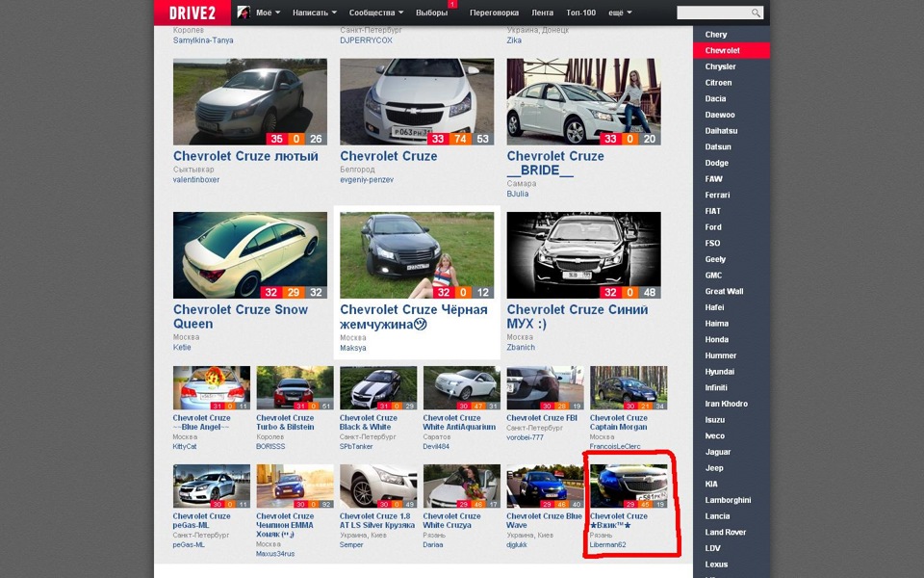This screenshot has height=578, width=924.
Task: Open evgeniy-penzev white Cruze photo
Action: pyautogui.click(x=417, y=101)
